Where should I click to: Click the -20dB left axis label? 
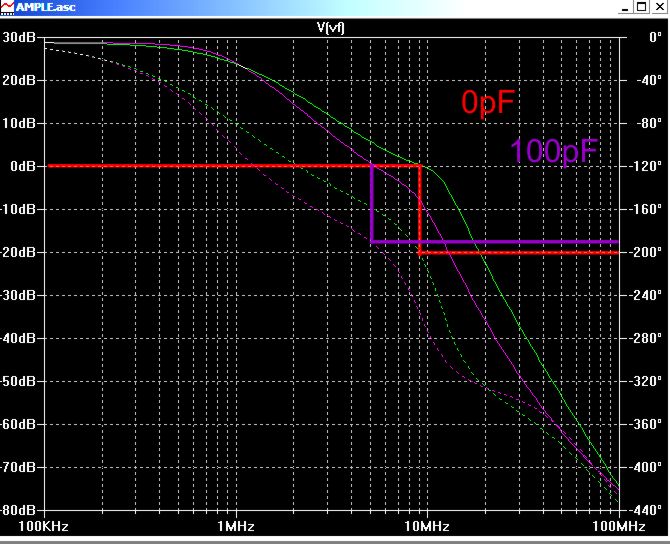18,252
